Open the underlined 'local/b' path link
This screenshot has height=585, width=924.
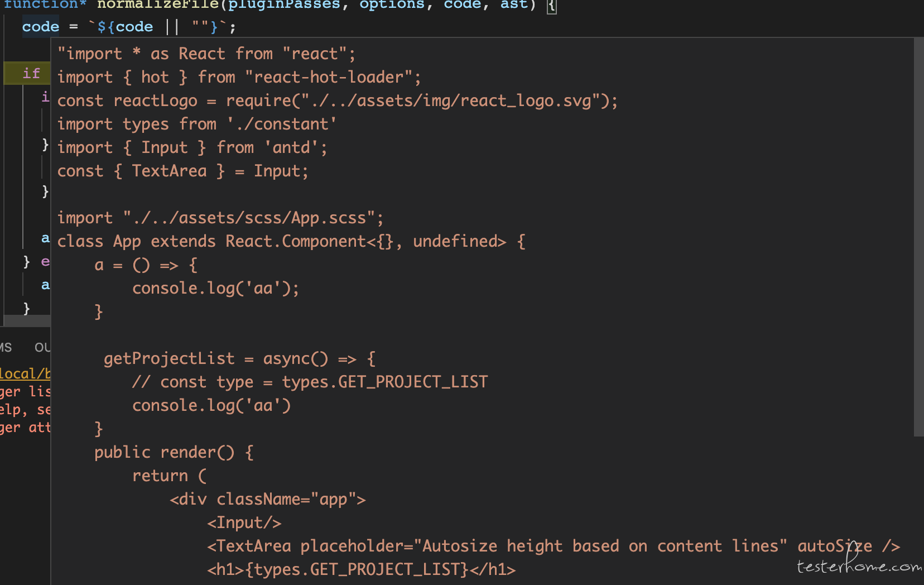tap(25, 373)
